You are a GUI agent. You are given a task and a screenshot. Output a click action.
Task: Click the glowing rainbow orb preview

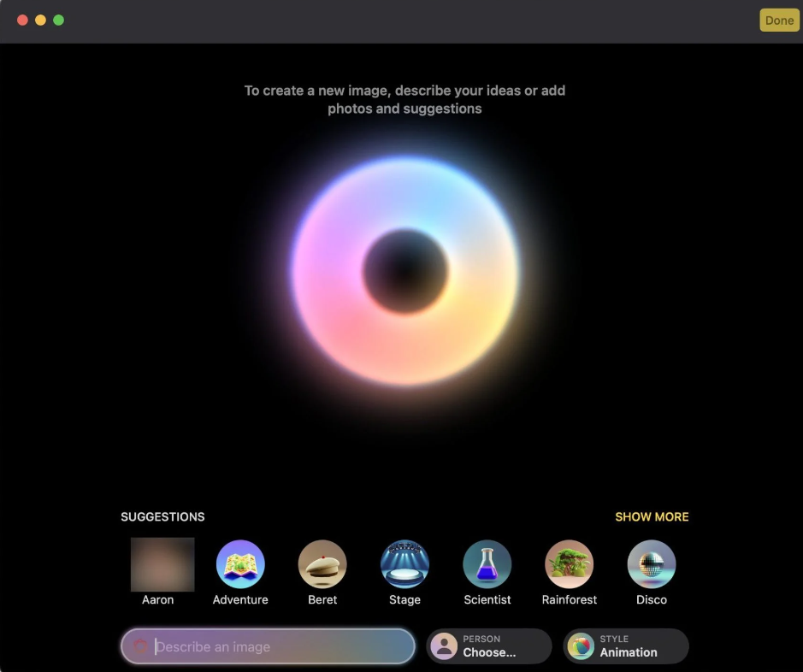click(404, 271)
